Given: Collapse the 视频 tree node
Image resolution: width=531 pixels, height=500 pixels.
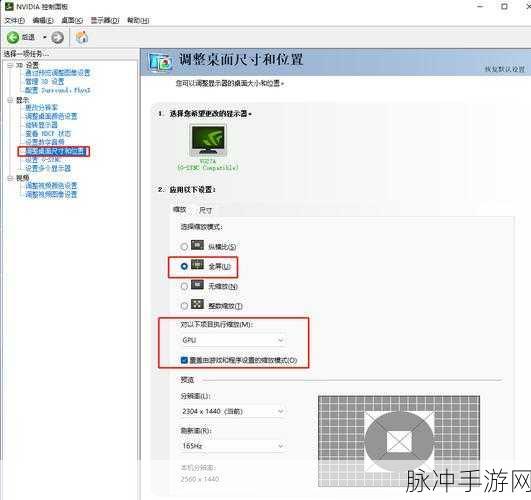Looking at the screenshot, I should (10, 178).
